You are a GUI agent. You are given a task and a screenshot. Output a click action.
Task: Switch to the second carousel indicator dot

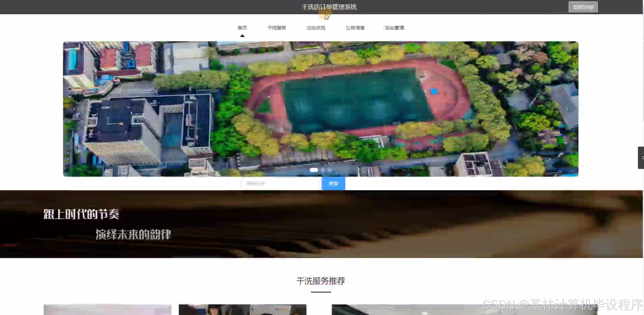[323, 170]
